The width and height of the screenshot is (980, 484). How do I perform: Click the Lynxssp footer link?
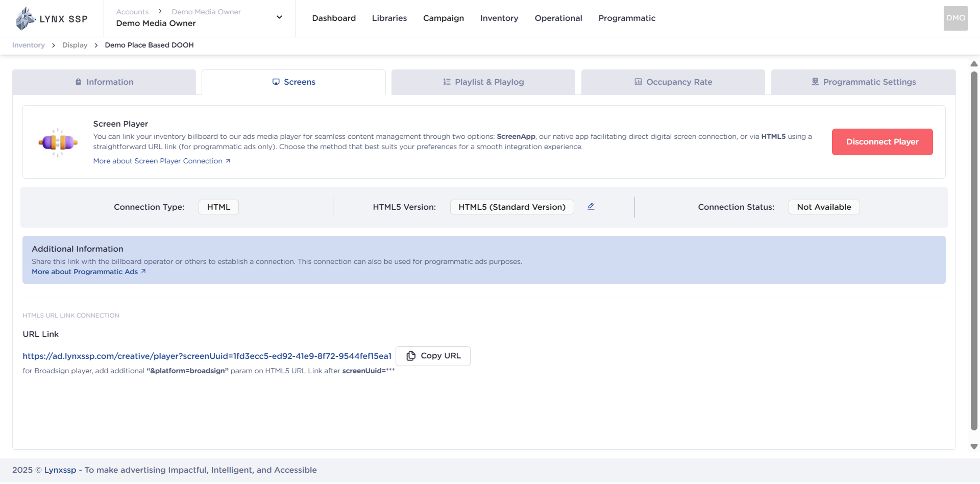60,470
